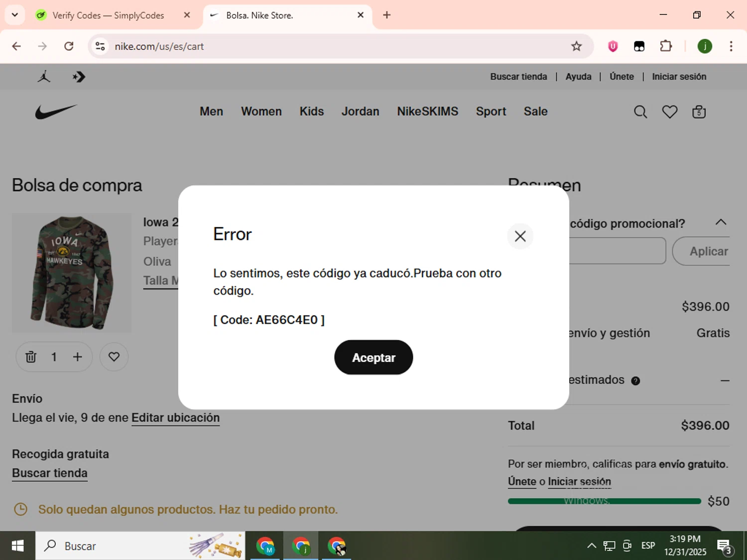Open the Jordan brand logo link
Viewport: 747px width, 560px height.
point(44,77)
